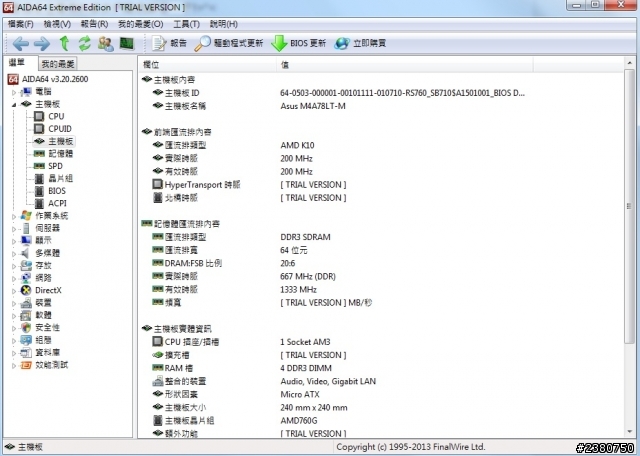Click the 資料庫 database icon
This screenshot has width=640, height=456.
tap(26, 352)
